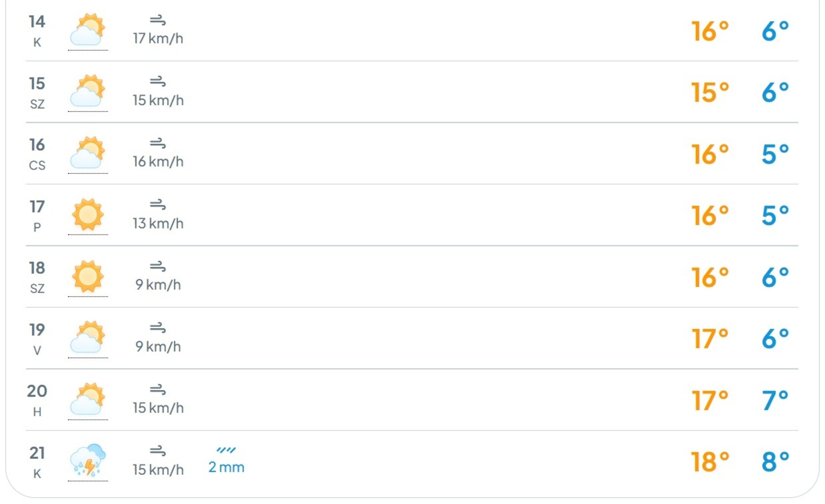
Task: Click the partly cloudy icon for day 15
Action: tap(88, 91)
